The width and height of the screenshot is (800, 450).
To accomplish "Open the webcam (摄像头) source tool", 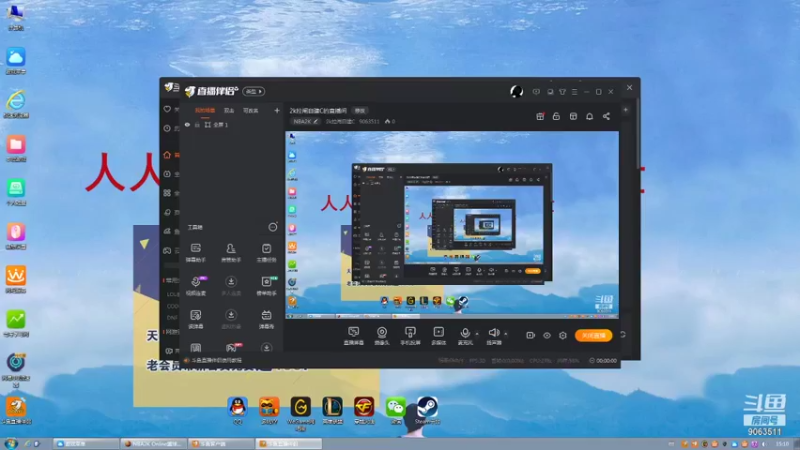I will [382, 336].
